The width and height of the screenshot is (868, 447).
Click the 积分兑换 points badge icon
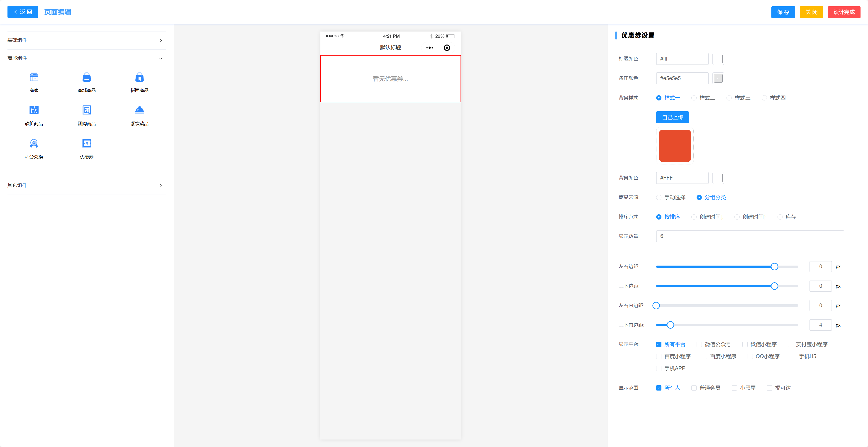pos(34,144)
